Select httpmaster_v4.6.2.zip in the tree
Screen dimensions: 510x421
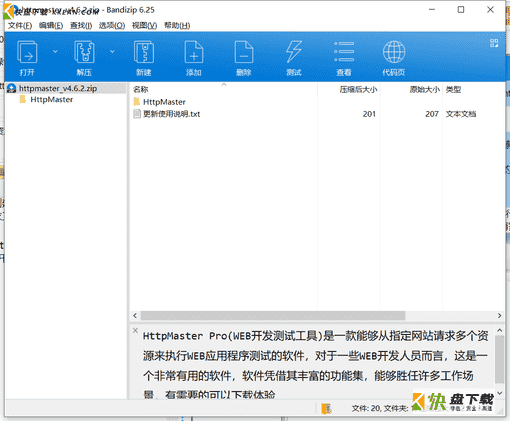coord(58,88)
